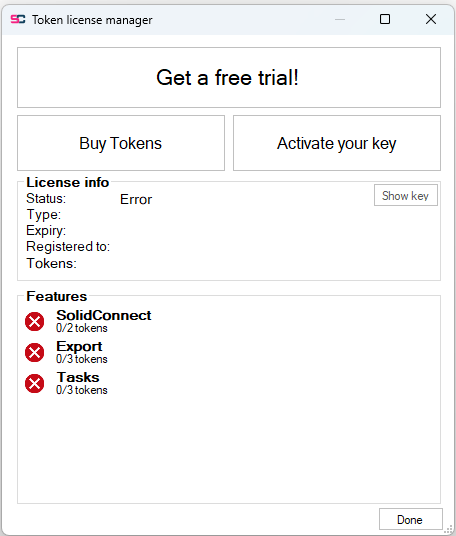Viewport: 456px width, 536px height.
Task: Finish by clicking Done
Action: [411, 520]
